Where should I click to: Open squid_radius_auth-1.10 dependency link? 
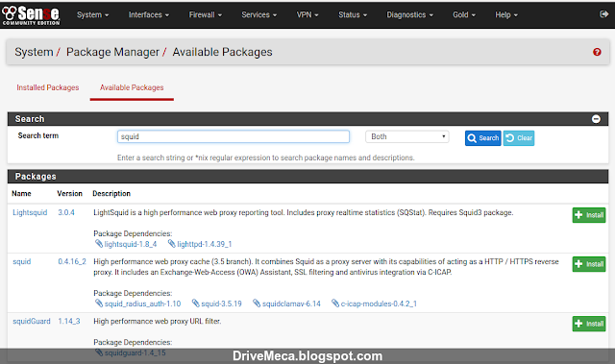[137, 303]
